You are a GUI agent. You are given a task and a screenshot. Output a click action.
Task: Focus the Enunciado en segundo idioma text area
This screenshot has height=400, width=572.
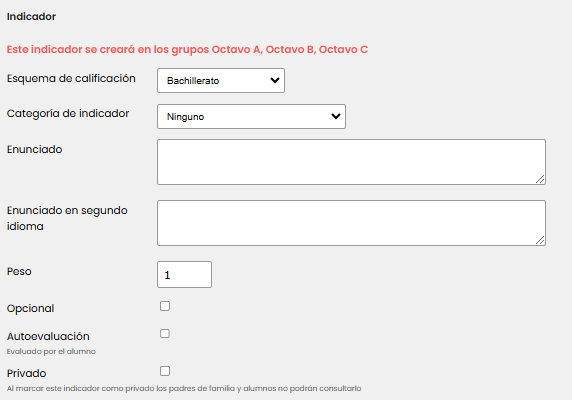coord(351,223)
